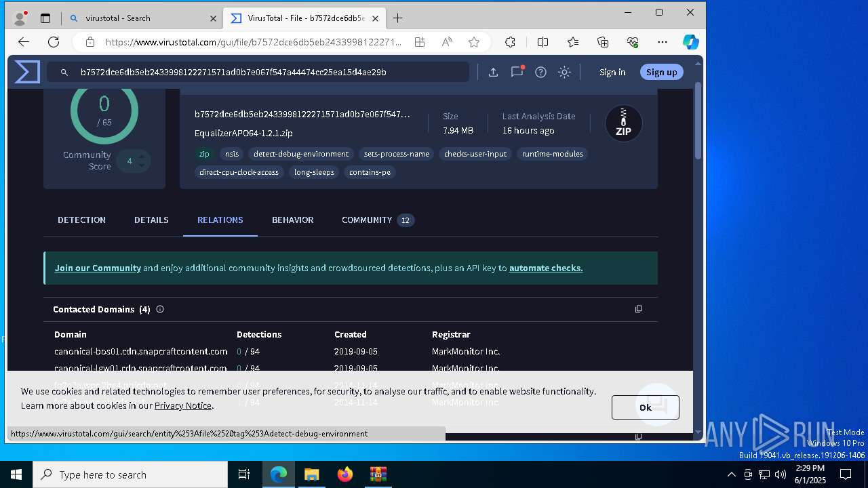Screen dimensions: 868x488
Task: Open the Windows Start menu
Action: 16,474
